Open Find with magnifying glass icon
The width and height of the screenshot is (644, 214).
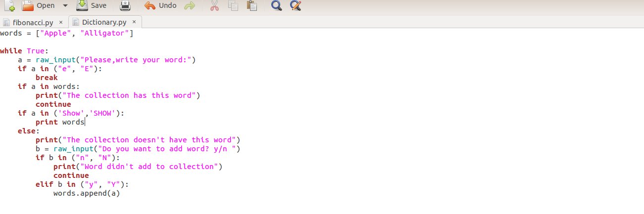[x=277, y=6]
